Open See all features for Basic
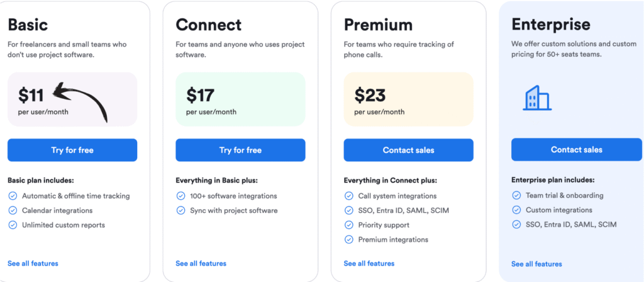This screenshot has height=282, width=644. (x=33, y=263)
